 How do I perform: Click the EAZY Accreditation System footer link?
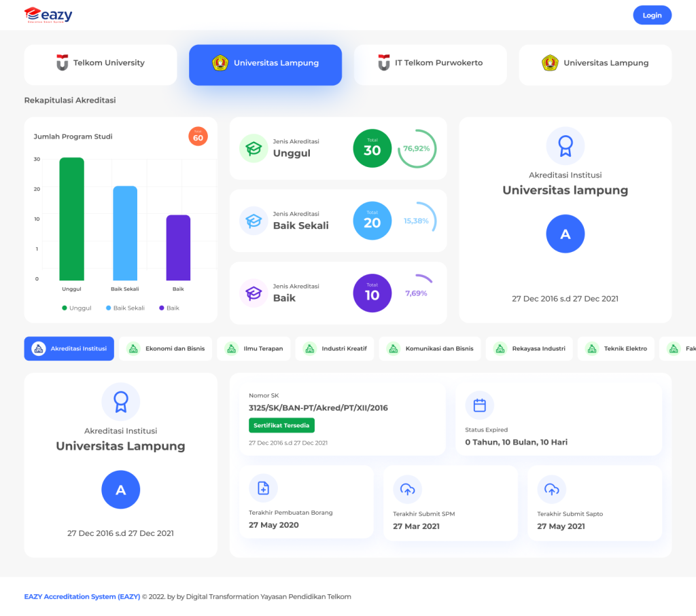[82, 597]
